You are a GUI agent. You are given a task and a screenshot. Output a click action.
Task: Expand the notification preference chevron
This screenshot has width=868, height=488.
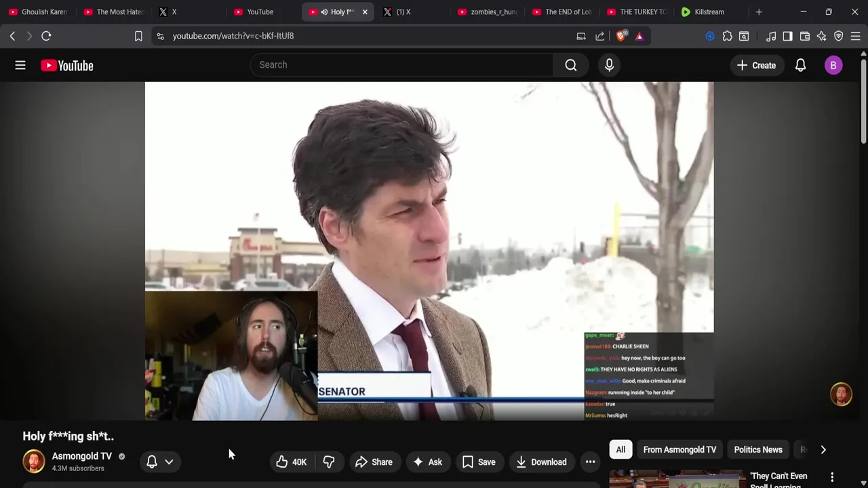(169, 462)
